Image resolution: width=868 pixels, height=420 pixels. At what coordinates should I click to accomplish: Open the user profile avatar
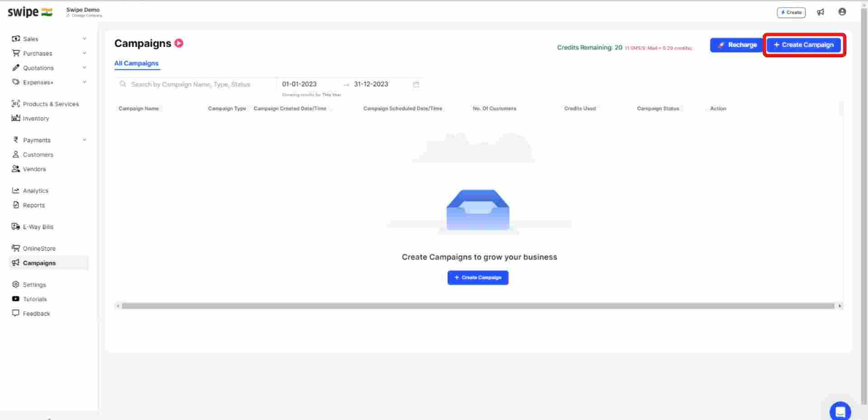tap(842, 12)
